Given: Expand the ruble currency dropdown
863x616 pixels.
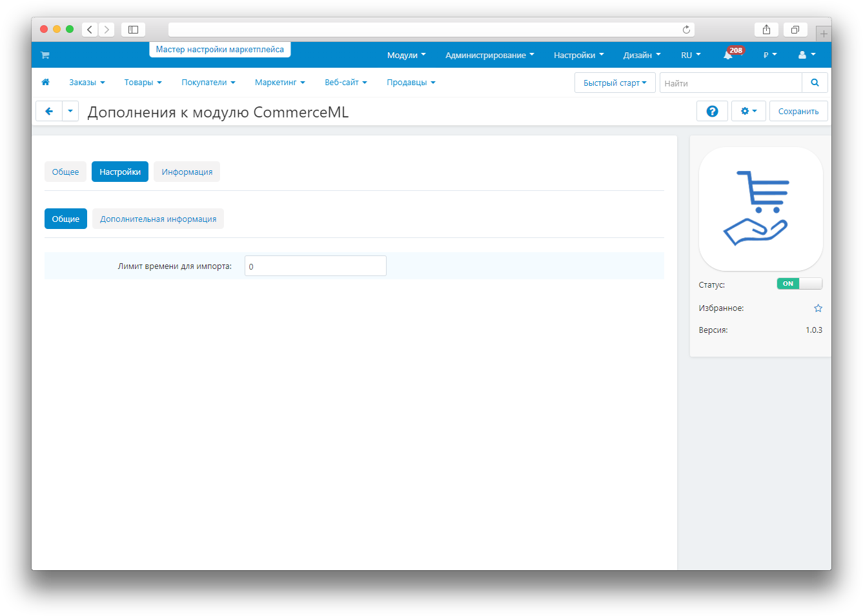Looking at the screenshot, I should [x=769, y=55].
